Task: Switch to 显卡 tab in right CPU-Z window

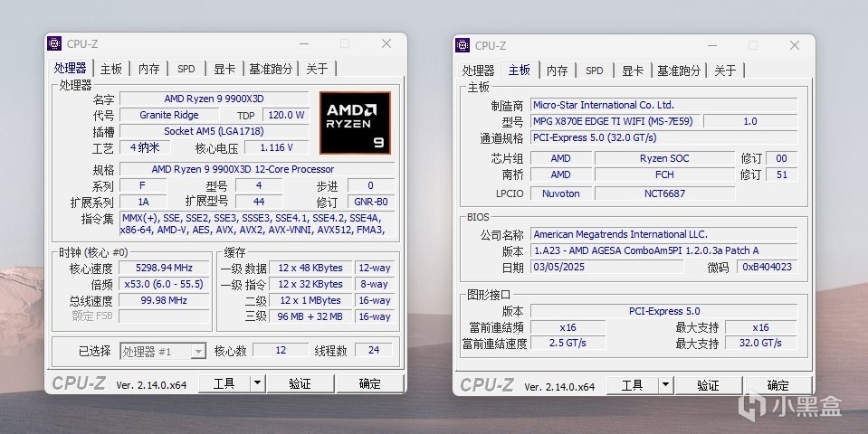Action: pos(633,71)
